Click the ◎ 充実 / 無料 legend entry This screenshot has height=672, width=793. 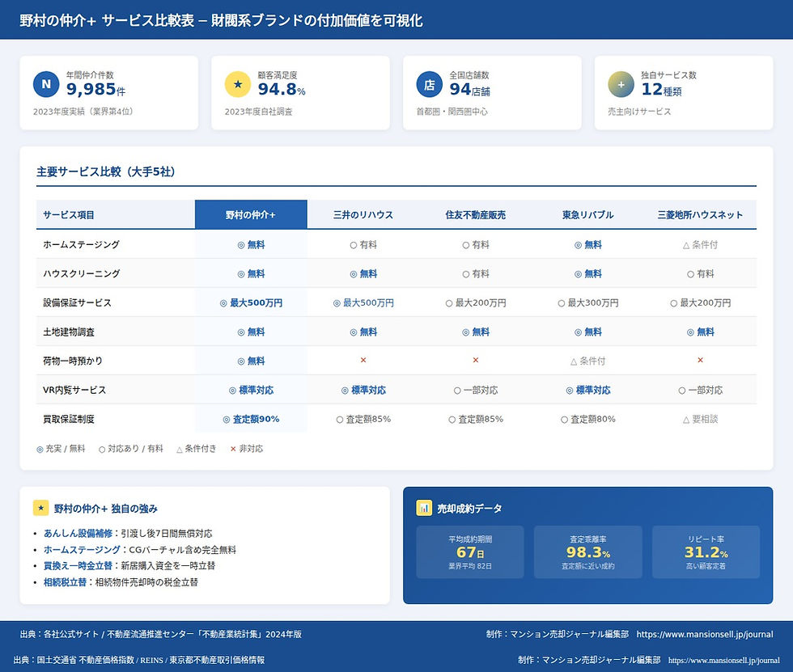coord(61,449)
